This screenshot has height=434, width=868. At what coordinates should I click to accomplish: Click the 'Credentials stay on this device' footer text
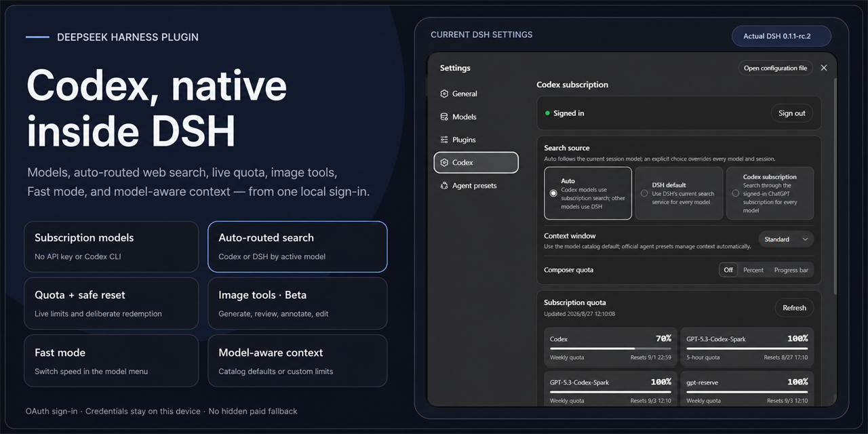pyautogui.click(x=143, y=411)
